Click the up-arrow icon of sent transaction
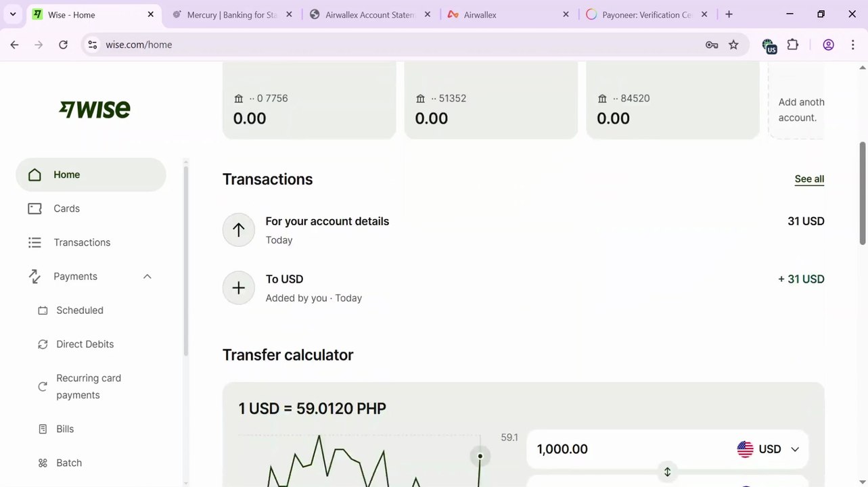Screen dimensions: 868x487 239,230
